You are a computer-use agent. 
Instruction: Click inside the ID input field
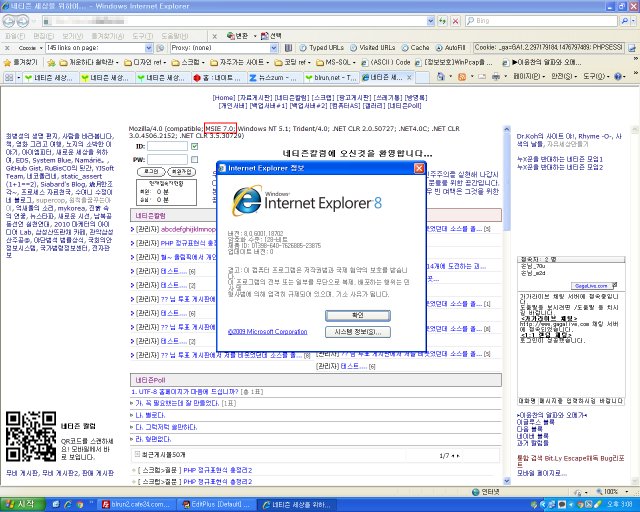(x=167, y=146)
